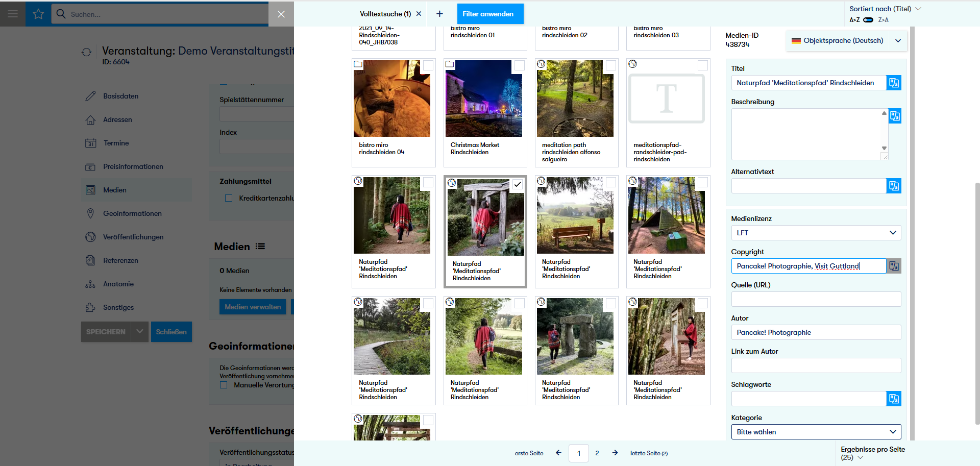980x466 pixels.
Task: Click globe icon on meditation path tile
Action: (541, 64)
